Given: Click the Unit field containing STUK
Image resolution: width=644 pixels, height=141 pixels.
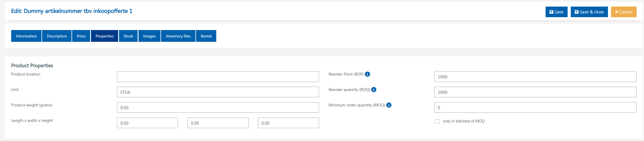Looking at the screenshot, I should (218, 92).
